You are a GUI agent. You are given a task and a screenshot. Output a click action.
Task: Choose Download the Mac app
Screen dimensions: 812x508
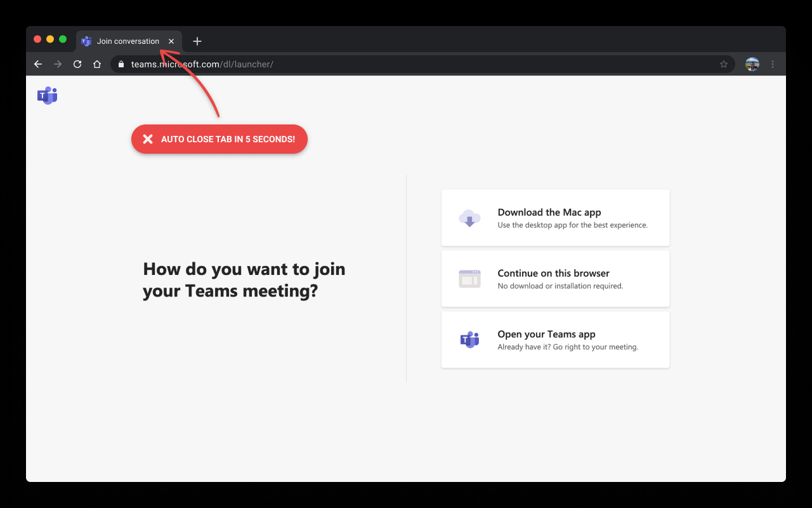(555, 218)
